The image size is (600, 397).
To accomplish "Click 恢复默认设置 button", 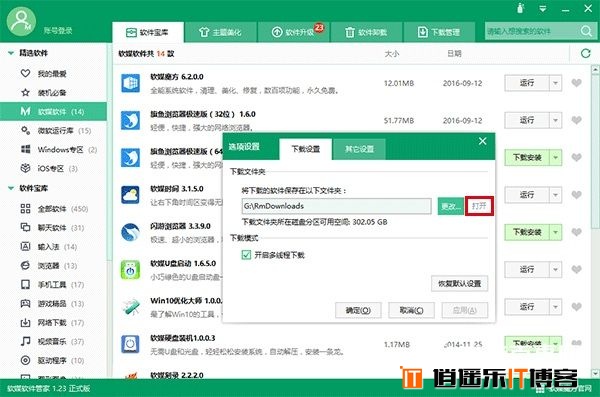I will [459, 284].
